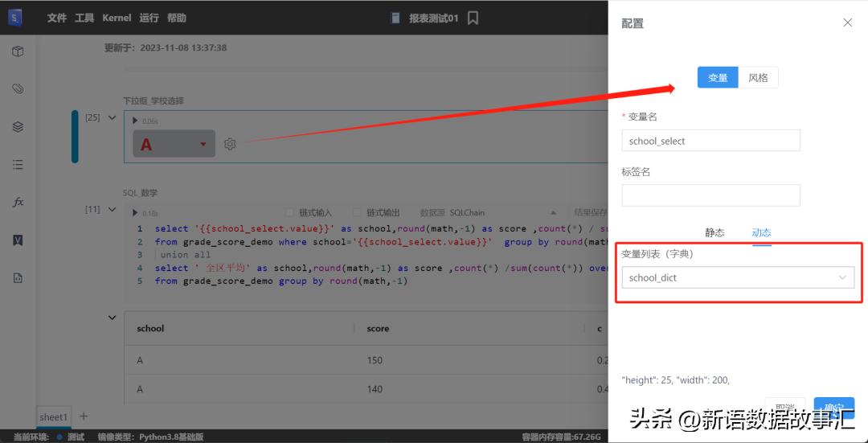
Task: Click the 测试 environment indicator in status bar
Action: point(71,437)
